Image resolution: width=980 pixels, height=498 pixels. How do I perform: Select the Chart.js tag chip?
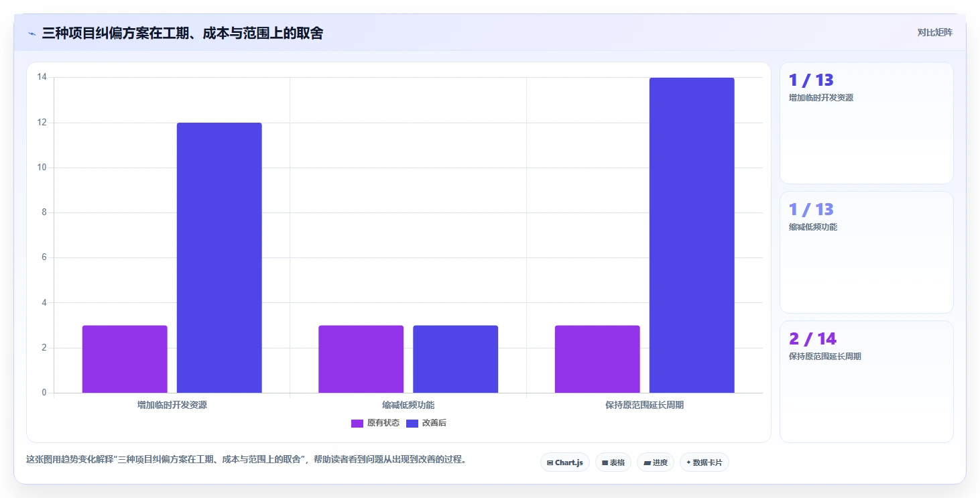(565, 462)
